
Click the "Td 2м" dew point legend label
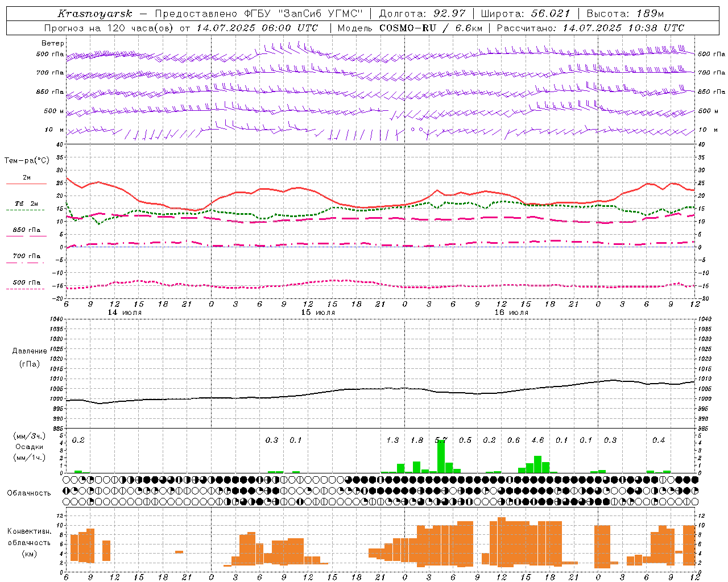pos(27,203)
